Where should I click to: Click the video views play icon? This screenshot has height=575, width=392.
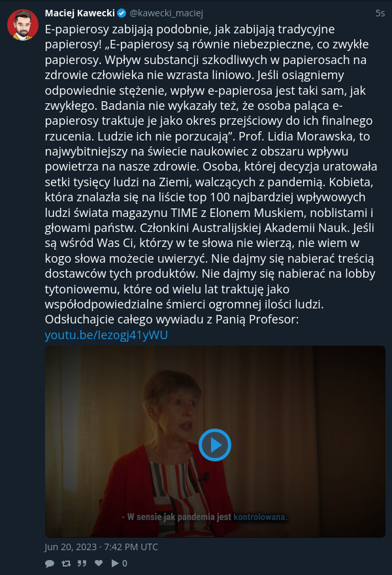click(x=115, y=563)
